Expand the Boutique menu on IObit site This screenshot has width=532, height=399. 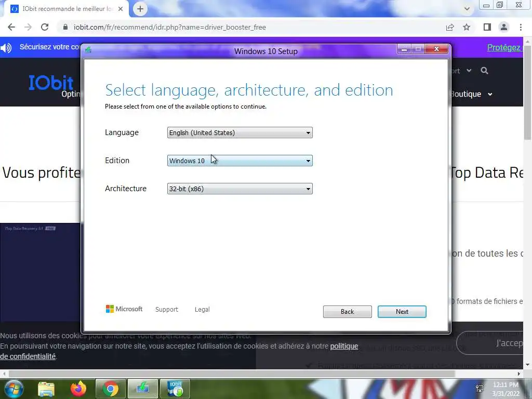point(471,94)
